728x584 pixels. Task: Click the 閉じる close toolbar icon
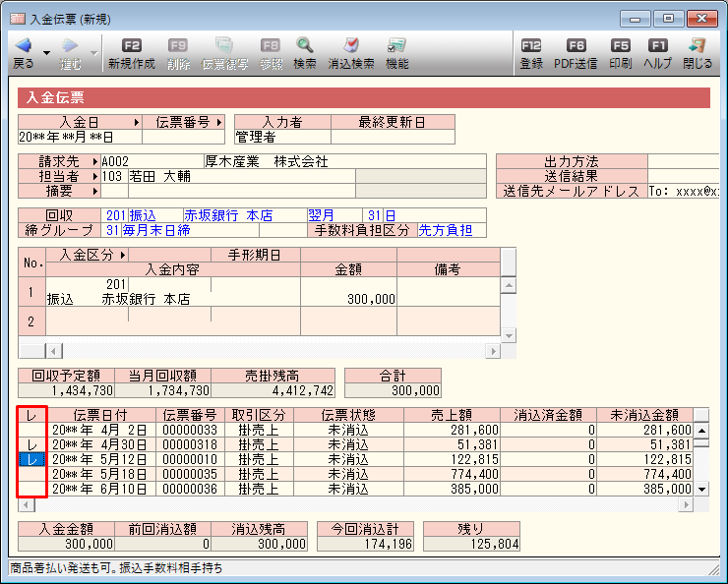coord(698,45)
